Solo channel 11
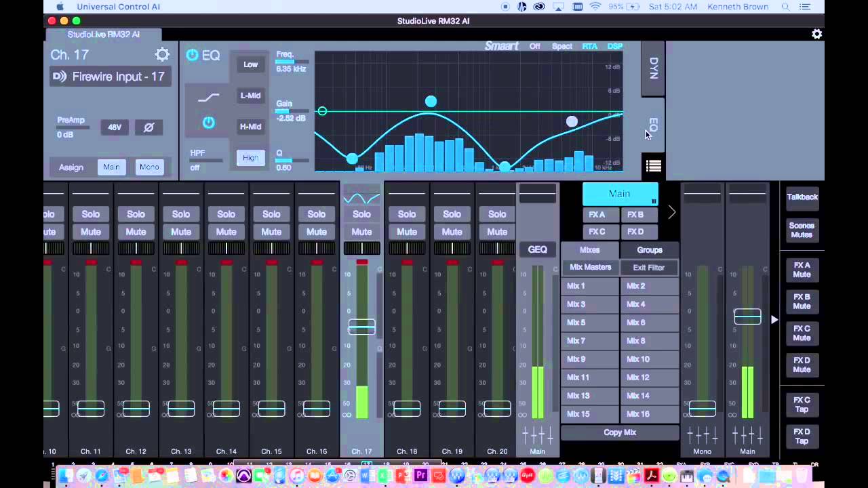The height and width of the screenshot is (488, 868). click(x=91, y=214)
